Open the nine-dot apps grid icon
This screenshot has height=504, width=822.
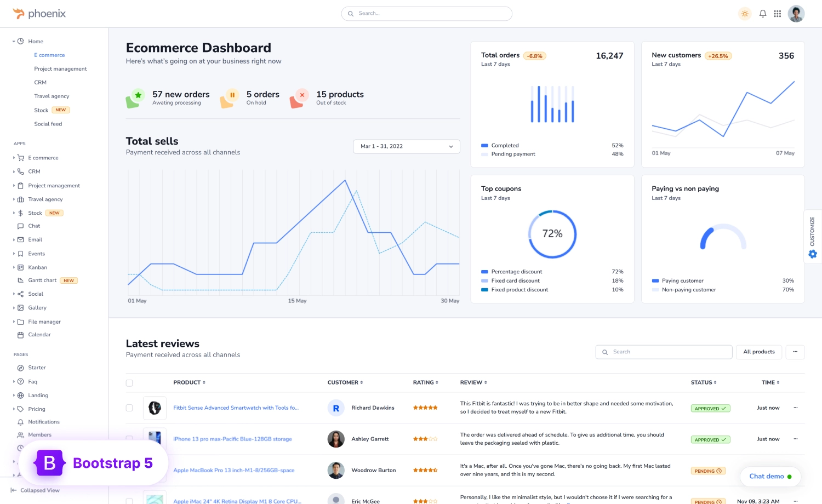[778, 14]
